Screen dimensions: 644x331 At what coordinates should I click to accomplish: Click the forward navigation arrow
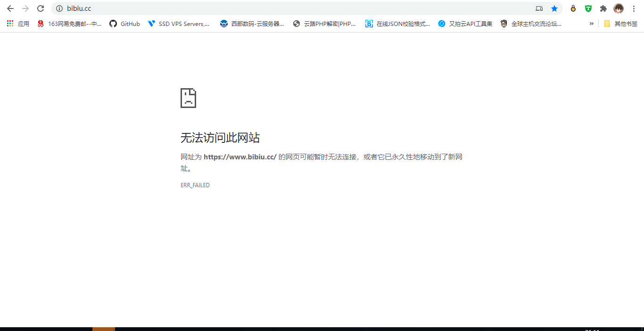tap(25, 8)
